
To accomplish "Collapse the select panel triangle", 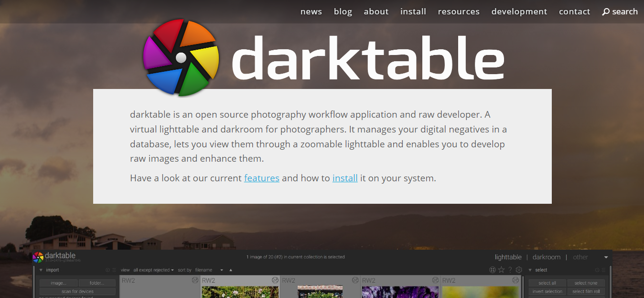I will coord(530,270).
